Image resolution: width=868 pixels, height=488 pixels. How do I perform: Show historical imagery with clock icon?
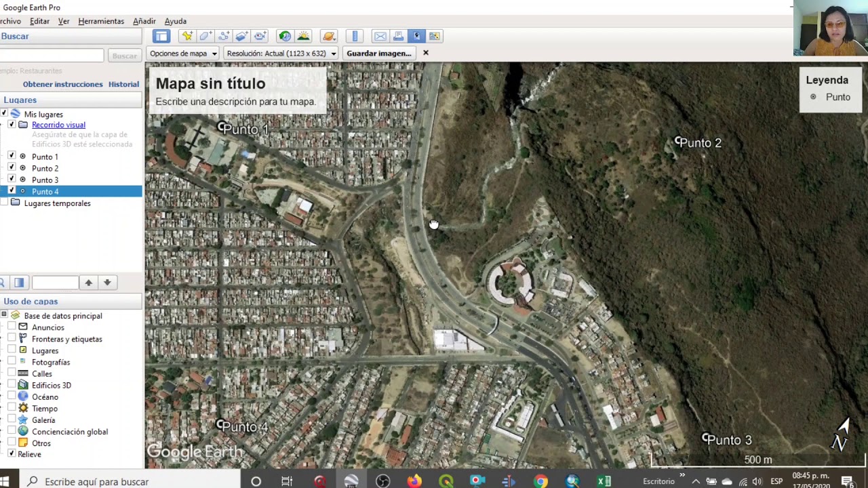pyautogui.click(x=285, y=36)
